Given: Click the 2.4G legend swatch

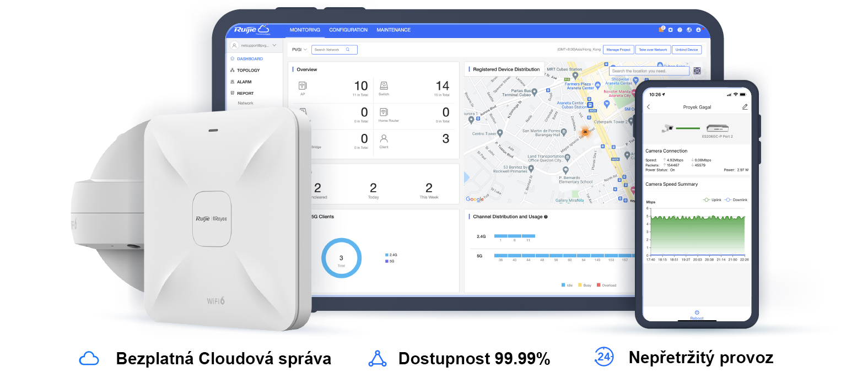Looking at the screenshot, I should (x=387, y=255).
